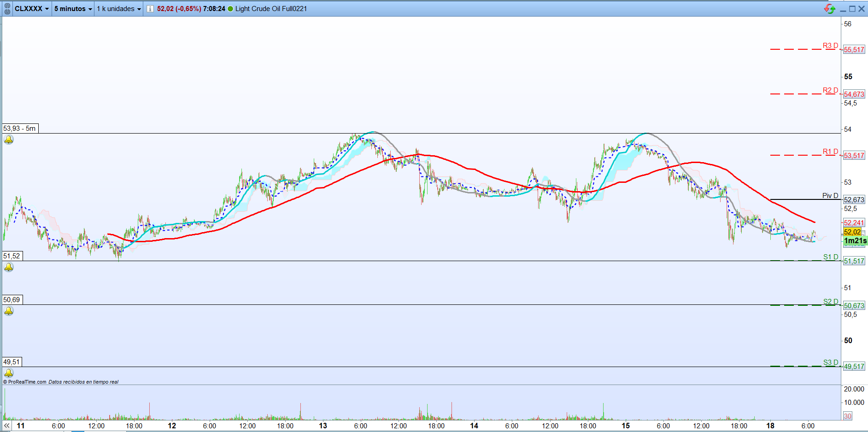
Task: Open the 5 minutos timeframe dropdown
Action: pos(73,9)
